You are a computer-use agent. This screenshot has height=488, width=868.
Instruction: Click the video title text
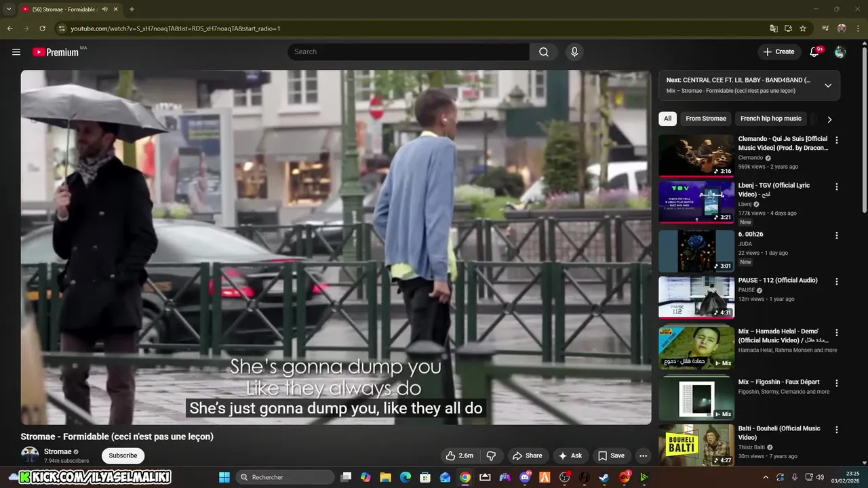click(x=117, y=436)
